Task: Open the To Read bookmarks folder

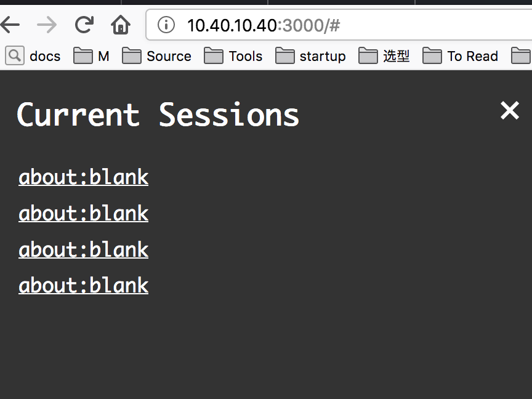Action: (x=461, y=56)
